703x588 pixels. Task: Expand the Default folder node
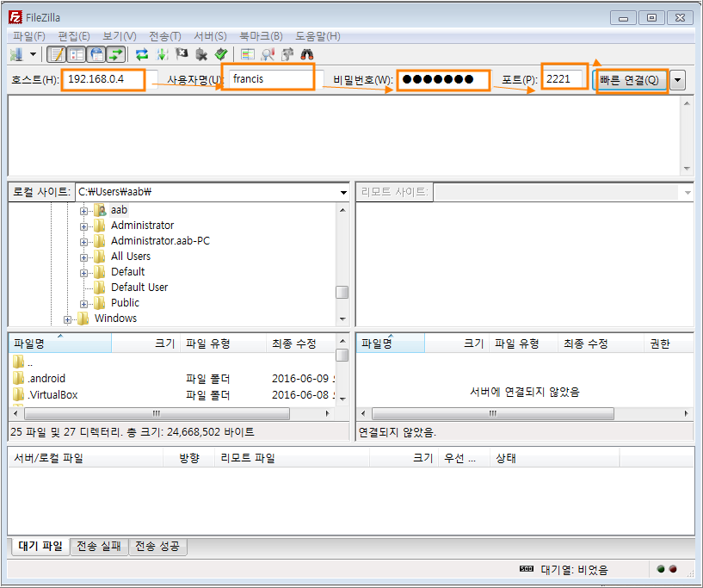(x=83, y=273)
